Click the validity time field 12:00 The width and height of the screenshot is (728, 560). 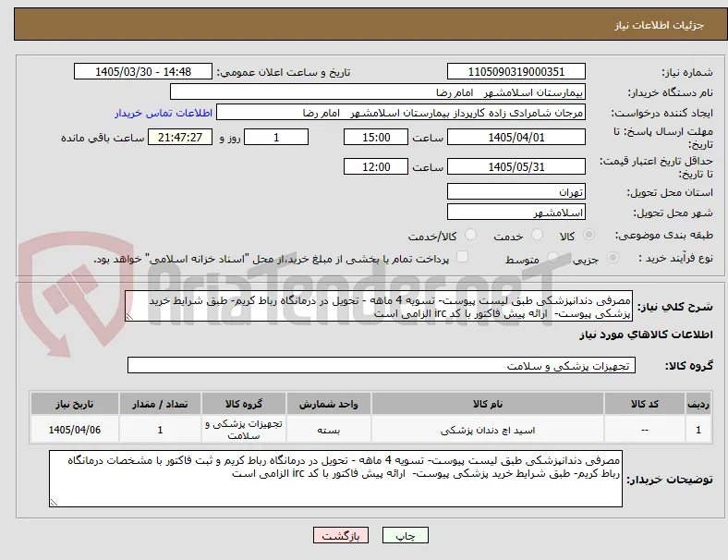[376, 166]
